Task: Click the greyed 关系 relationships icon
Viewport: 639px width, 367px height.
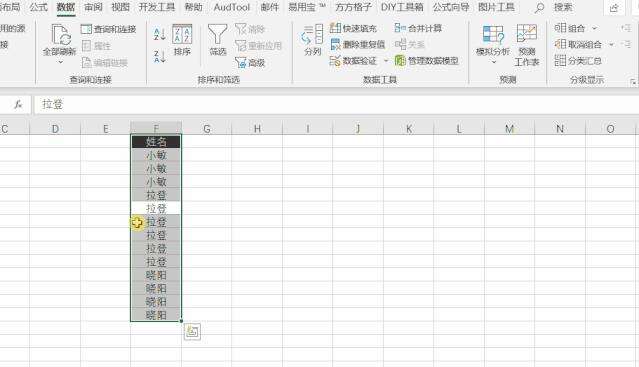Action: 401,44
